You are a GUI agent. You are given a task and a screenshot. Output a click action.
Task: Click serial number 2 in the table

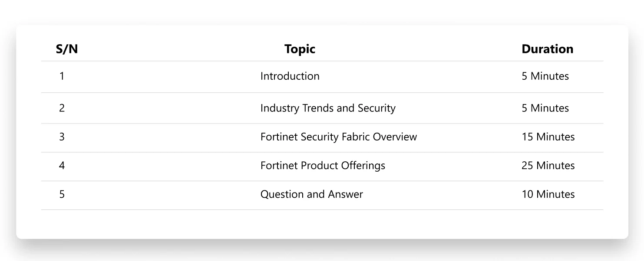coord(62,108)
